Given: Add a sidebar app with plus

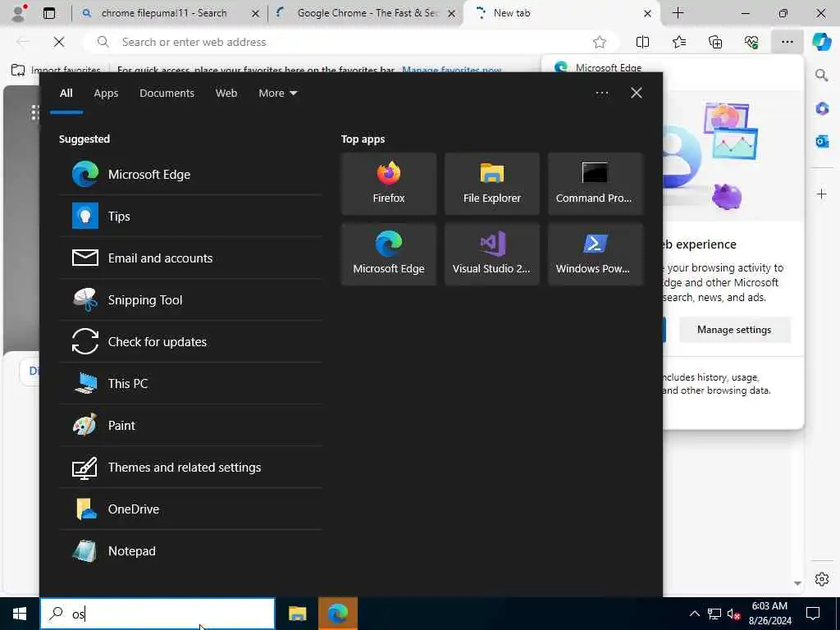Looking at the screenshot, I should pyautogui.click(x=822, y=194).
